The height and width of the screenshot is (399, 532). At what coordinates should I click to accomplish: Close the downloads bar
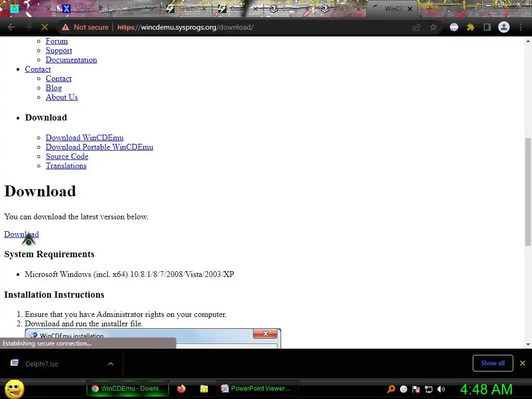click(x=523, y=363)
